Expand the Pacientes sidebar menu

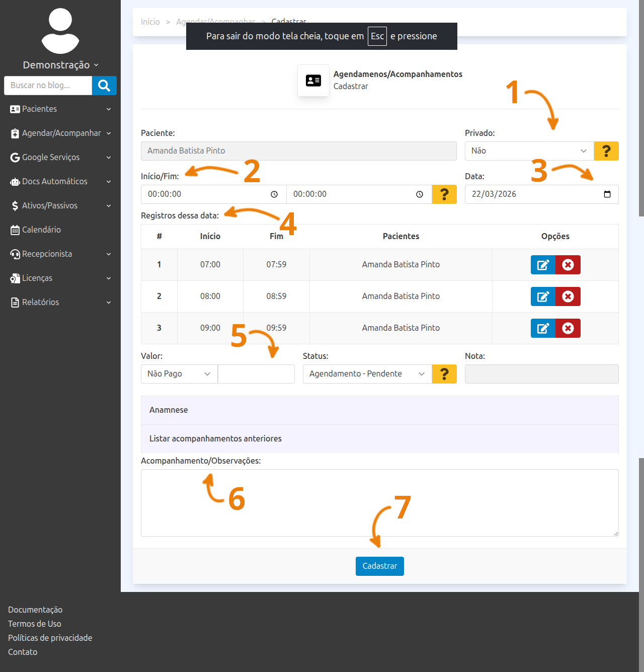tap(60, 109)
